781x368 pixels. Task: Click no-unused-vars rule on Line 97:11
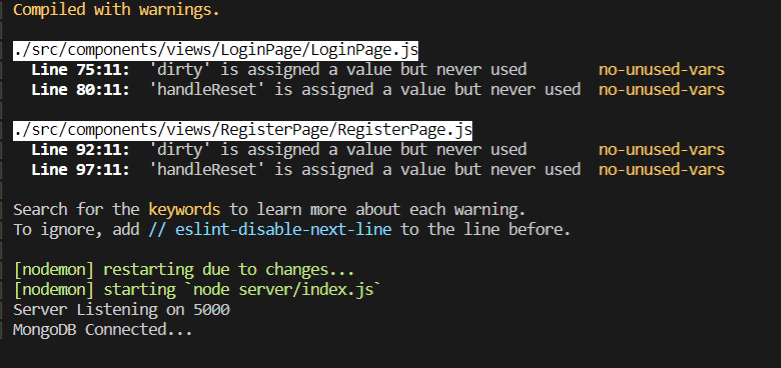661,169
